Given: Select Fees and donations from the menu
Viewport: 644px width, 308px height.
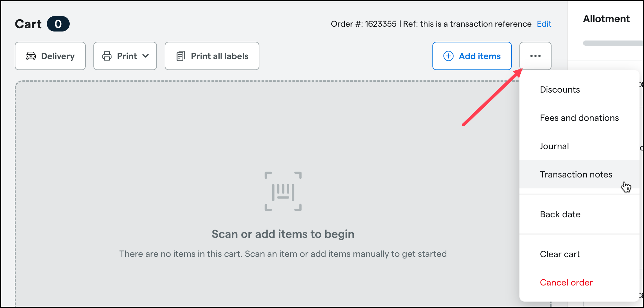Looking at the screenshot, I should [579, 118].
